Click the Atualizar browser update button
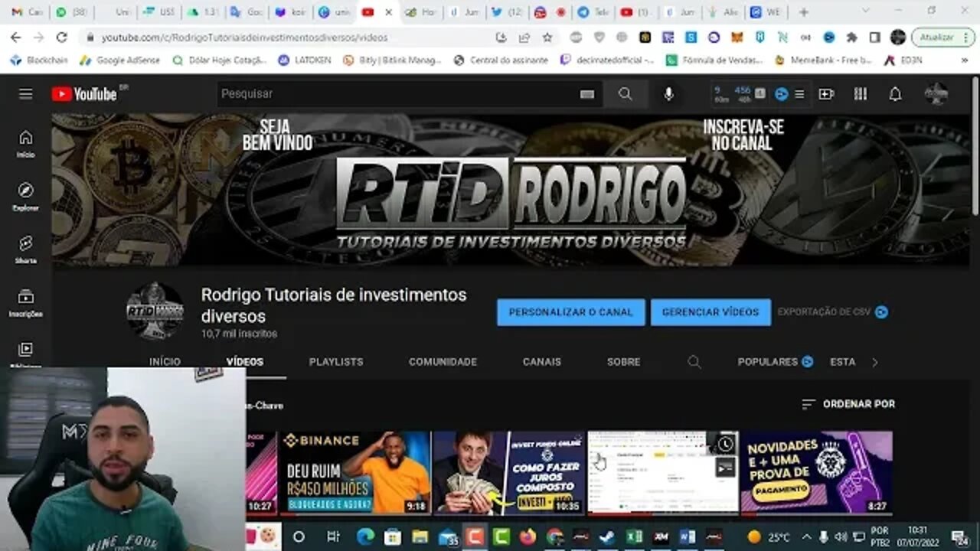The image size is (980, 551). coord(943,37)
